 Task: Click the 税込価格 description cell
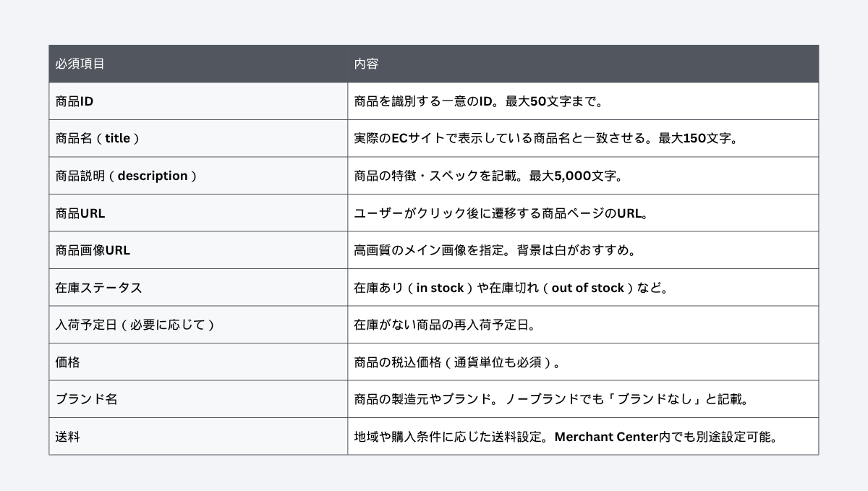coord(583,362)
